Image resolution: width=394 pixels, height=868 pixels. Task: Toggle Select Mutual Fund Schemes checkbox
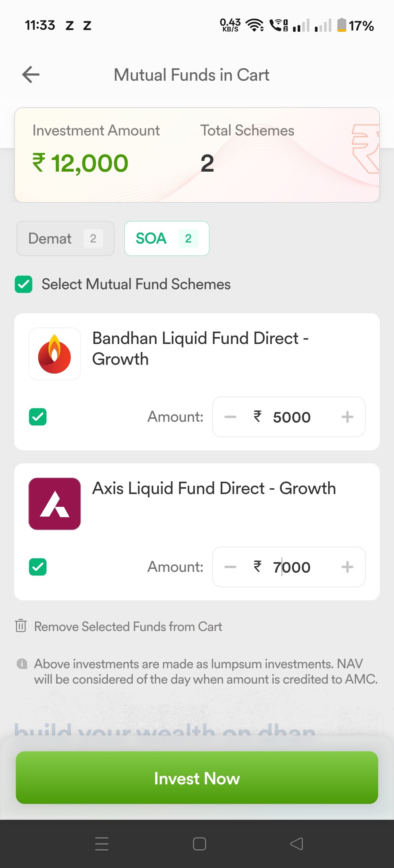24,284
